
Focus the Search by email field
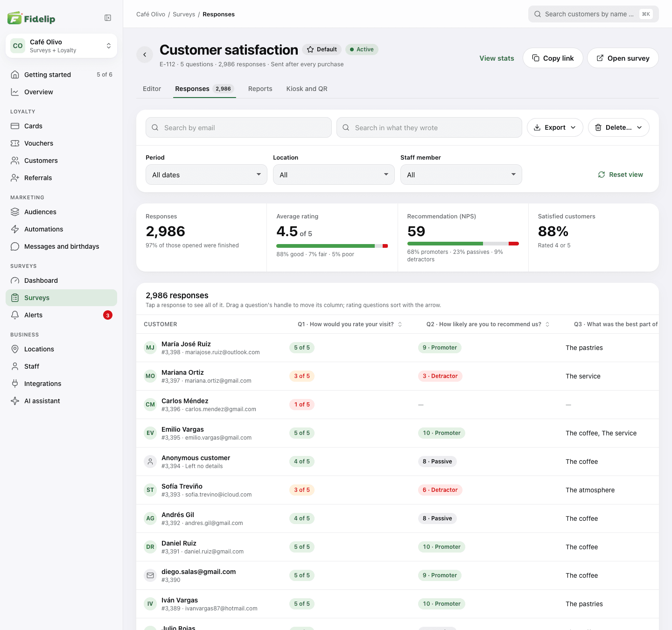pos(238,127)
